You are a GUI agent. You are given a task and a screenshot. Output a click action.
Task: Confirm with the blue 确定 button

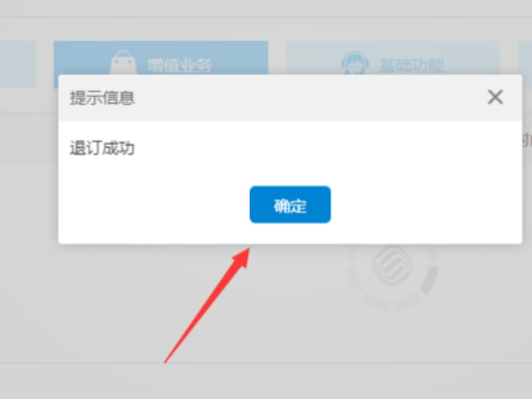pos(290,205)
